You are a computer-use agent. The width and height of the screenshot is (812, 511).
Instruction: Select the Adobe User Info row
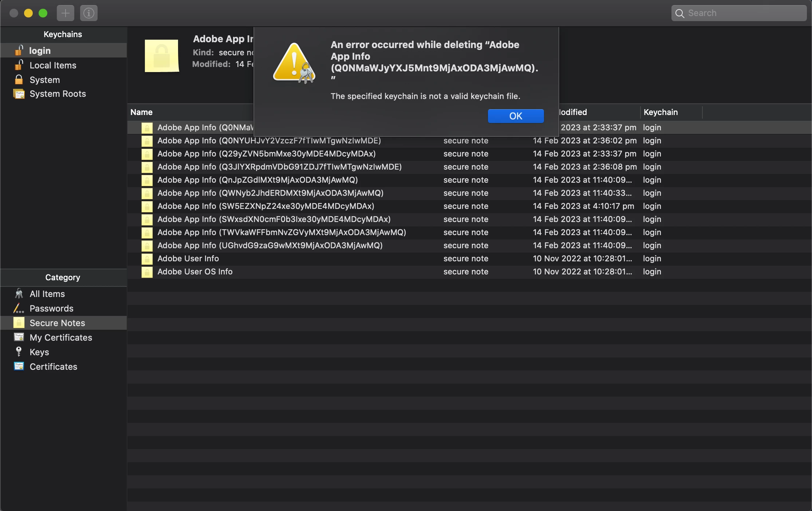188,259
